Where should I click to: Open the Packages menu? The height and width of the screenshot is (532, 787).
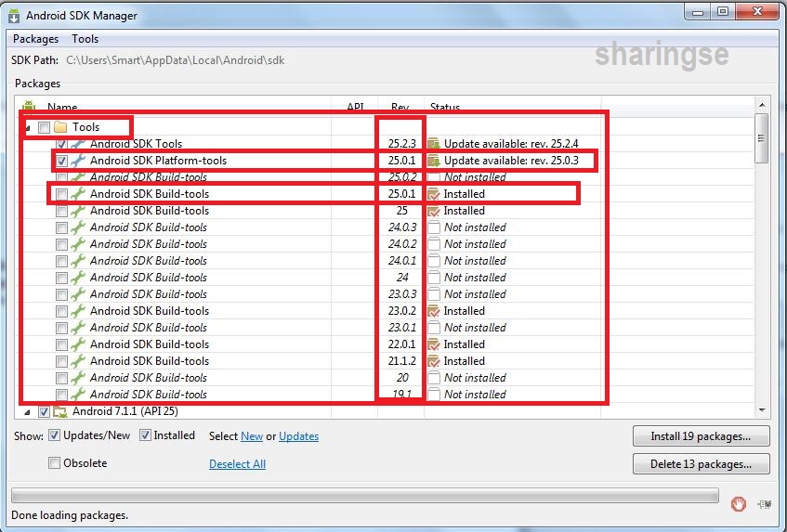[35, 39]
